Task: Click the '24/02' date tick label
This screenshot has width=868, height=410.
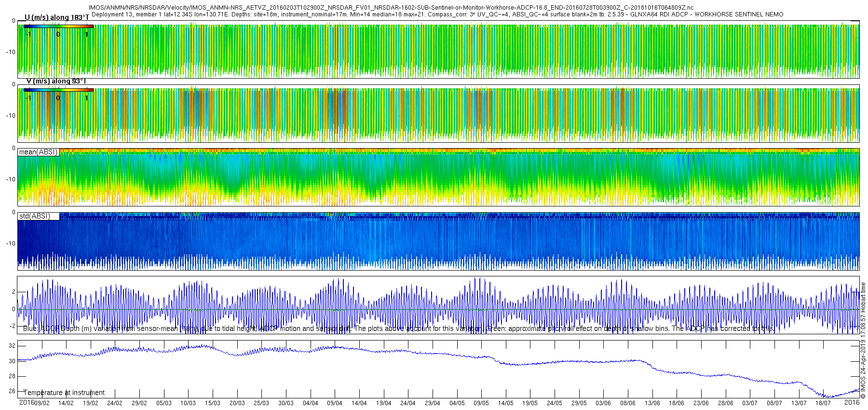Action: coord(115,403)
